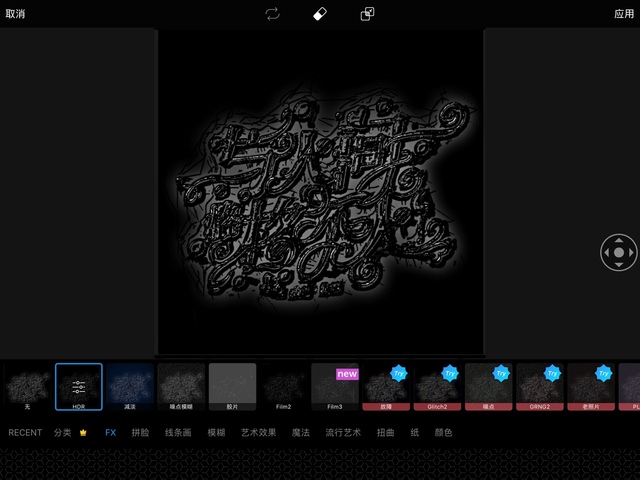Image resolution: width=640 pixels, height=480 pixels.
Task: Apply the effect with 应用 button
Action: (624, 14)
